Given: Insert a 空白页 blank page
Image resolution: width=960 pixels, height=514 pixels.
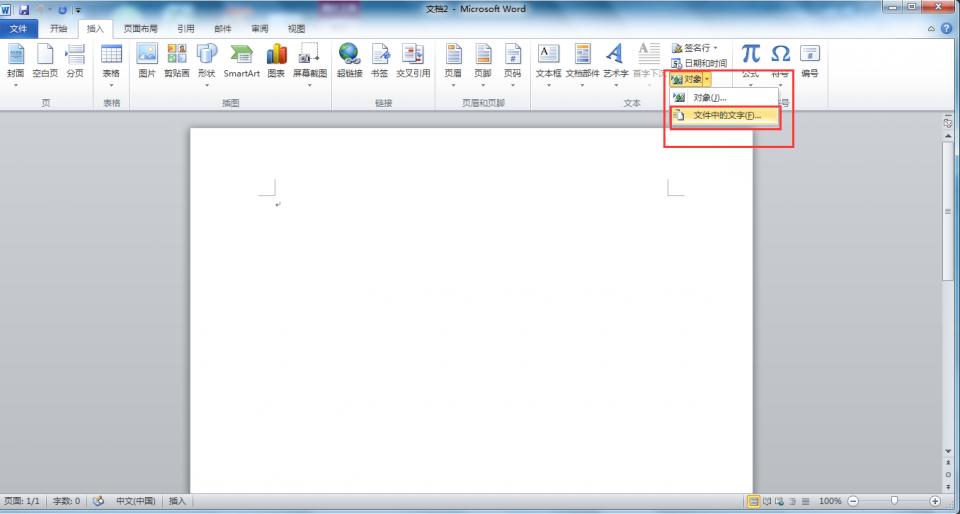Looking at the screenshot, I should [x=45, y=60].
